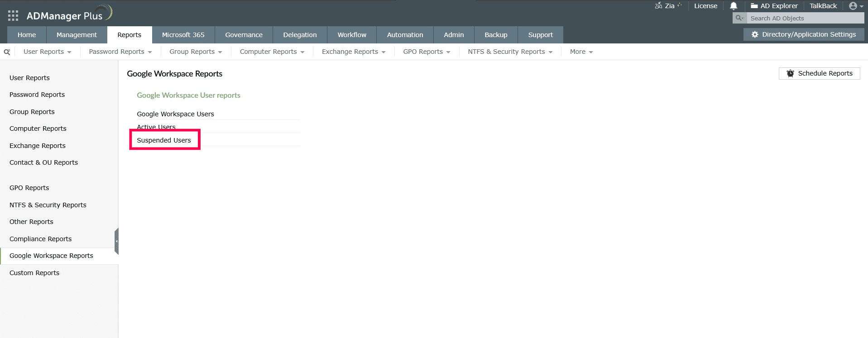Select User Reports in the sidebar
The image size is (868, 338).
pyautogui.click(x=29, y=78)
